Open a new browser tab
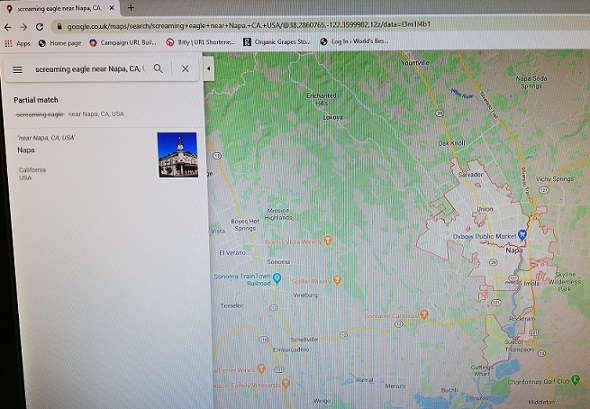 (131, 8)
